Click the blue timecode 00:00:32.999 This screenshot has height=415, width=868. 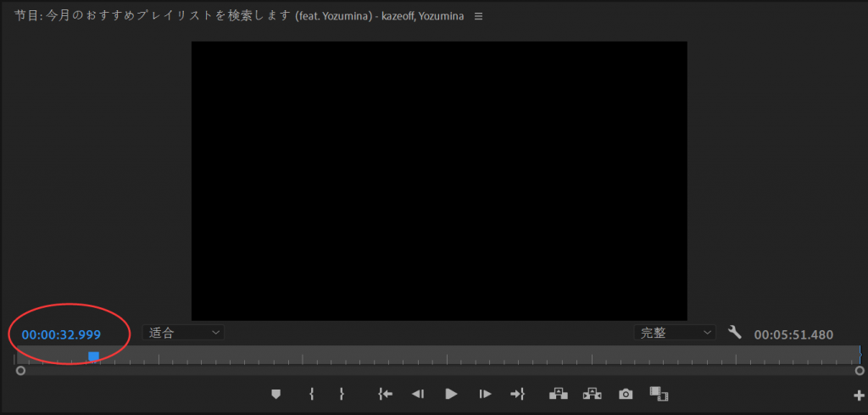[61, 334]
